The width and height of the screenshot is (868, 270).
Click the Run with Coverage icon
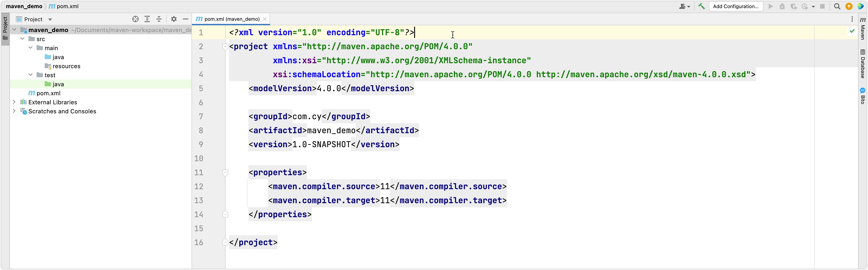click(793, 6)
